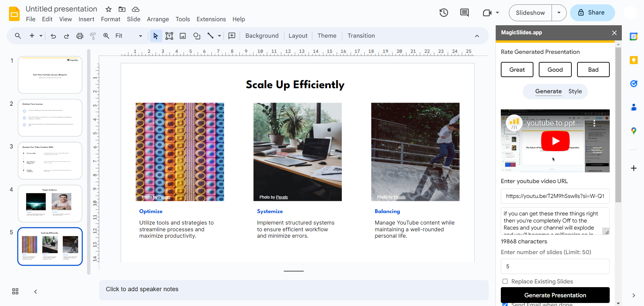Open version history clock icon
Image resolution: width=644 pixels, height=306 pixels.
click(x=444, y=13)
